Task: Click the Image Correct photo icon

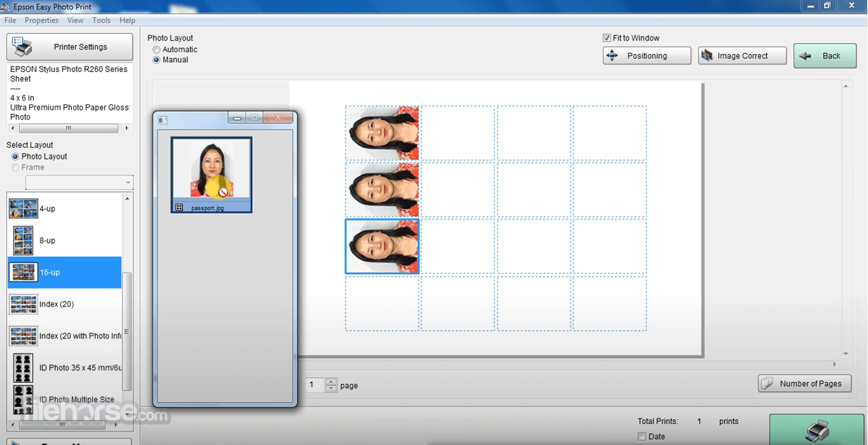Action: point(707,56)
